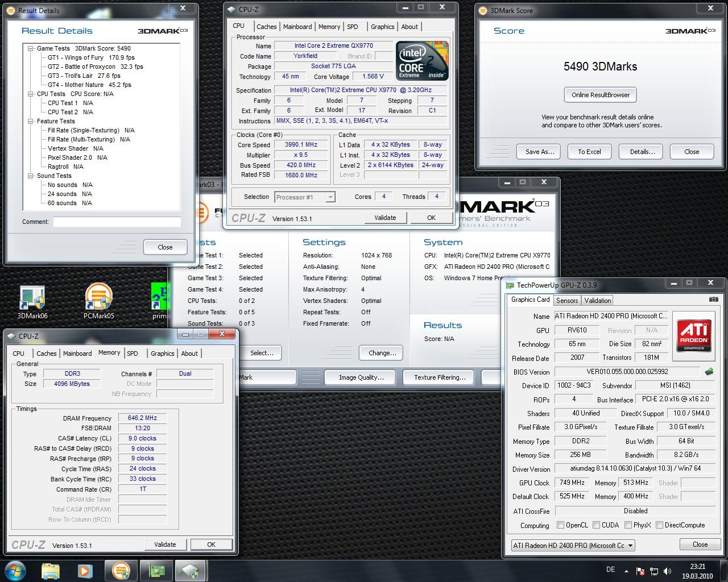
Task: Toggle the PhysX checkbox in GPU-Z
Action: point(628,525)
